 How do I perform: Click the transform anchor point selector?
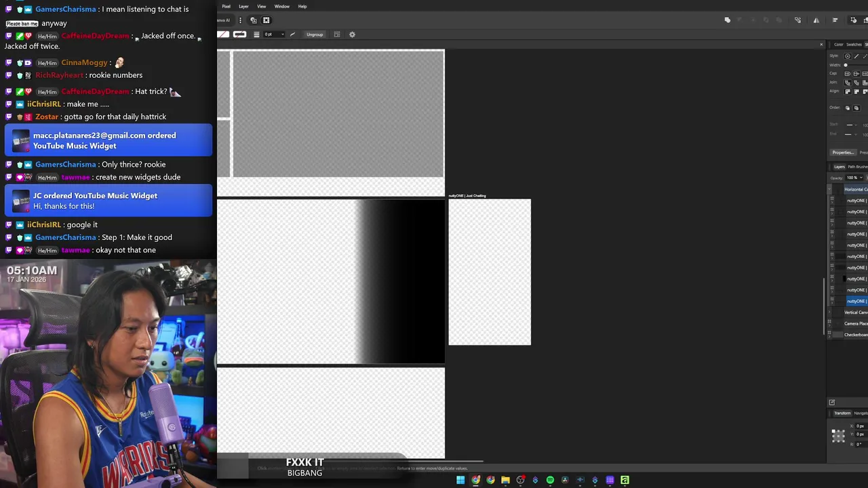839,436
